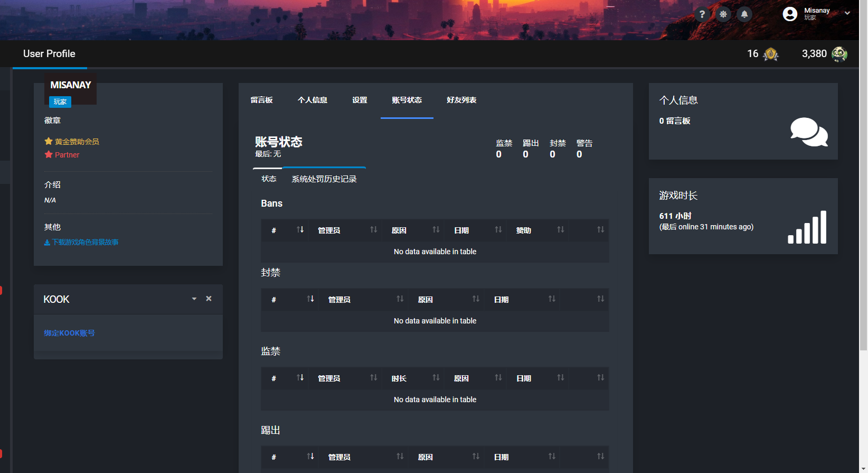This screenshot has width=868, height=473.
Task: Open the 好友列表 tab
Action: pyautogui.click(x=461, y=100)
